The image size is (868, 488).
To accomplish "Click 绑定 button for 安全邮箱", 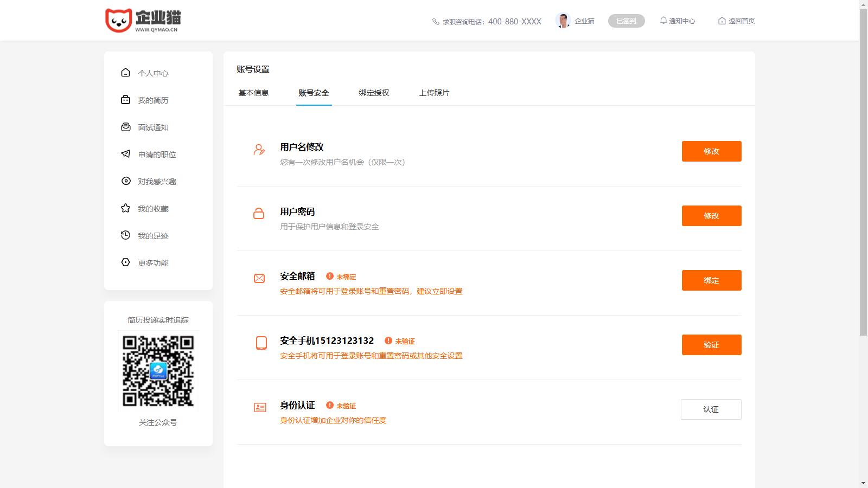I will click(x=711, y=280).
